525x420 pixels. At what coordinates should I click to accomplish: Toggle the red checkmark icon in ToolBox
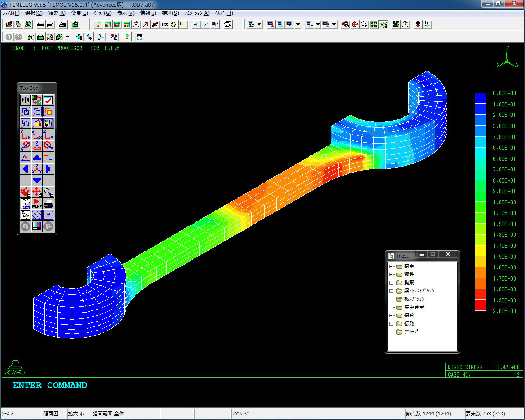tap(48, 100)
